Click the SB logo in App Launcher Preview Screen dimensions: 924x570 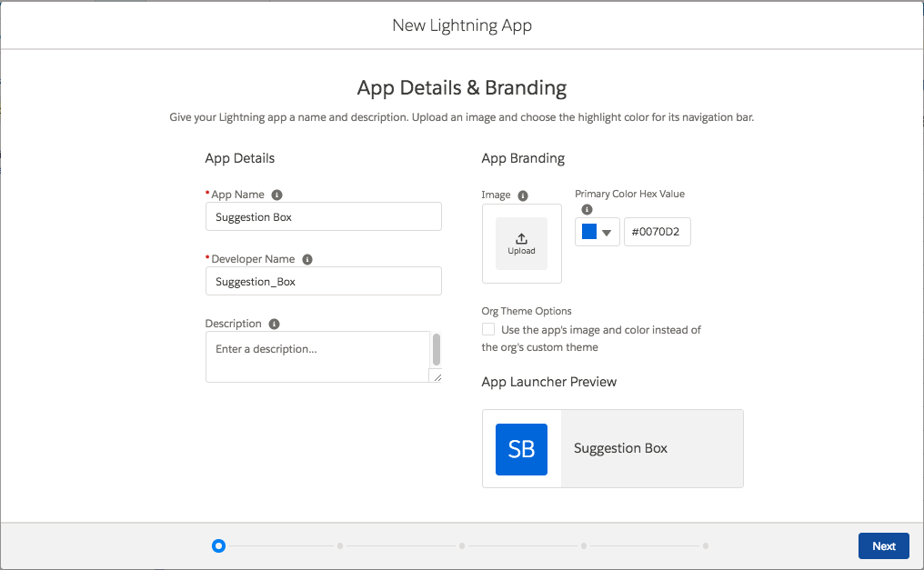click(x=521, y=448)
